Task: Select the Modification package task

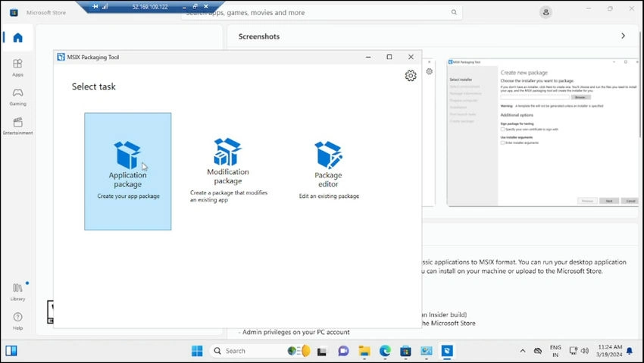Action: click(x=228, y=170)
